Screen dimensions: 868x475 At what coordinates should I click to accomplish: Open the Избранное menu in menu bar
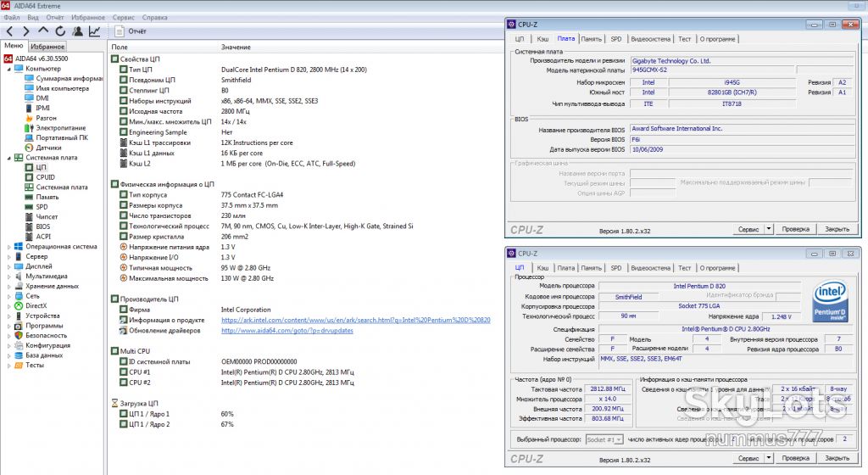(x=88, y=17)
